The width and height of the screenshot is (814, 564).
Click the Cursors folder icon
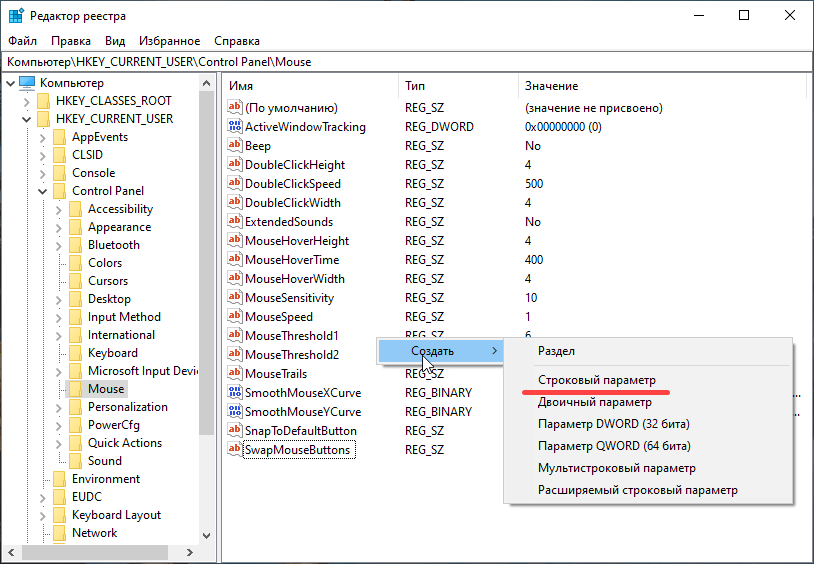point(75,281)
